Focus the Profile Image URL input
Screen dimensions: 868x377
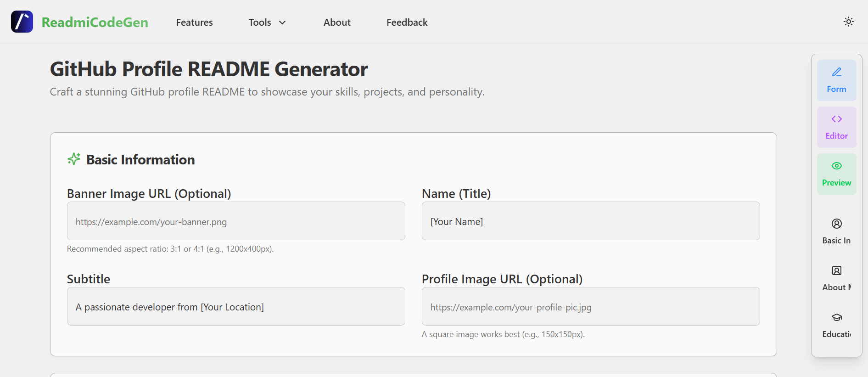[x=591, y=306]
